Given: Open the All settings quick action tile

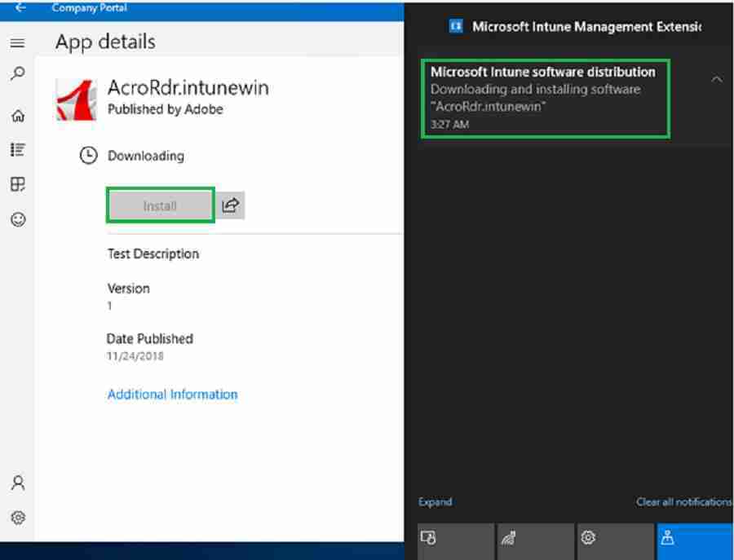Looking at the screenshot, I should point(616,542).
